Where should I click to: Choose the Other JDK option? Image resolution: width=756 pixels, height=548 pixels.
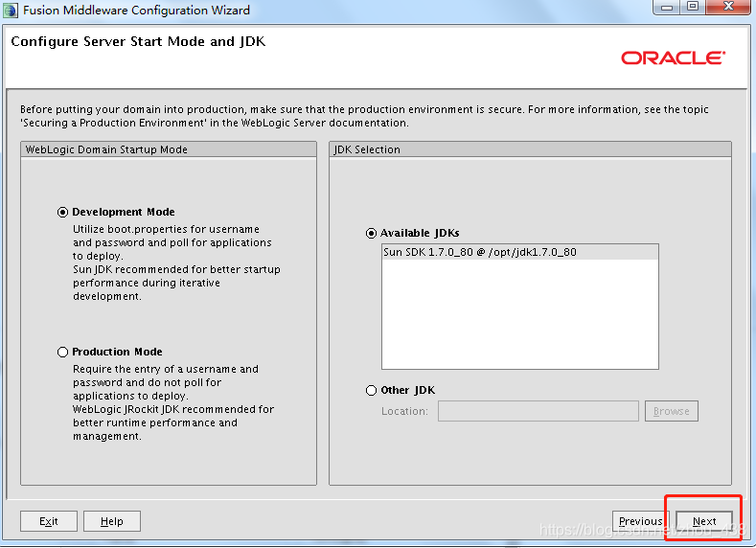point(371,390)
